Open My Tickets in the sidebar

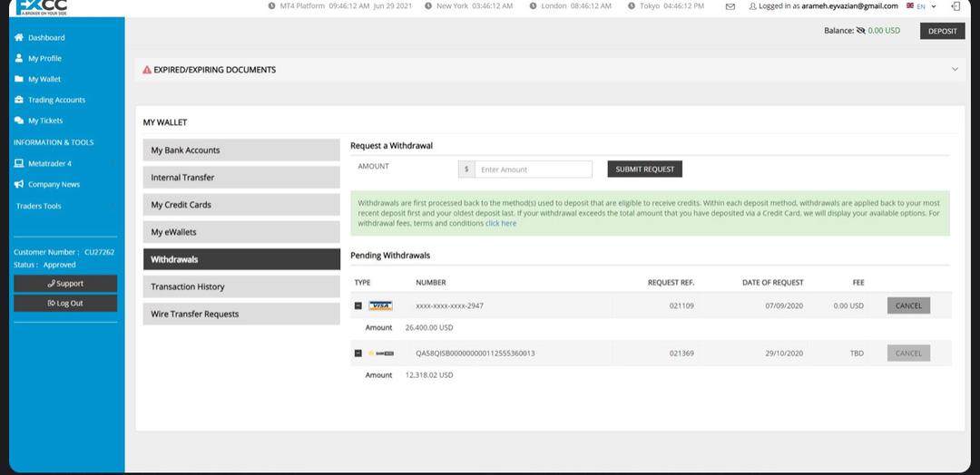pos(45,121)
